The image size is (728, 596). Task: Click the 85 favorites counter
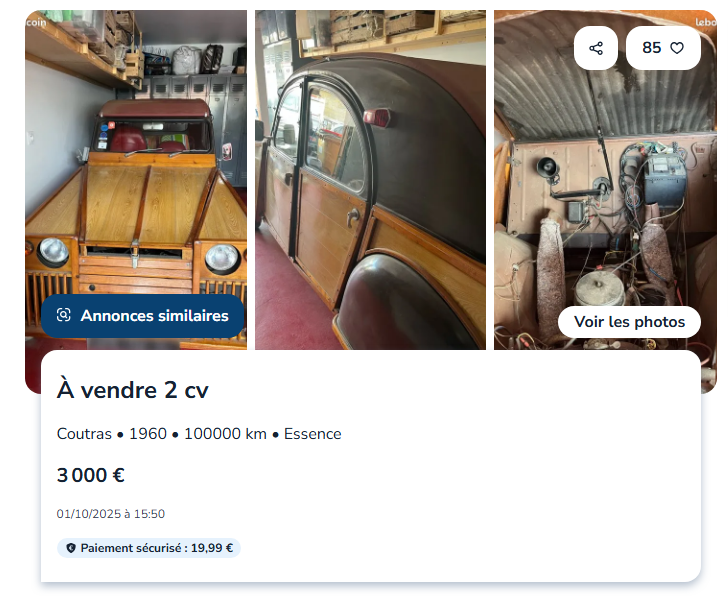651,48
